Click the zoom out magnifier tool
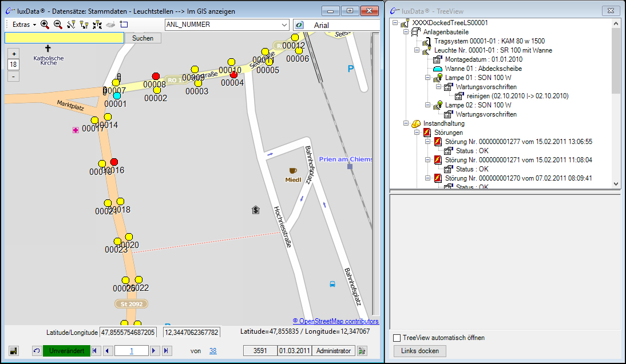 tap(58, 25)
